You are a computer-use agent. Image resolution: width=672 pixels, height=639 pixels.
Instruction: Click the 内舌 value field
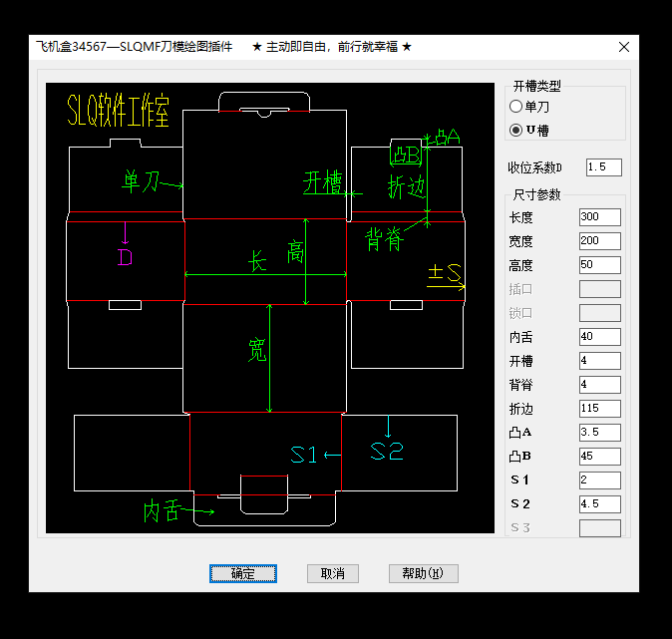click(599, 337)
